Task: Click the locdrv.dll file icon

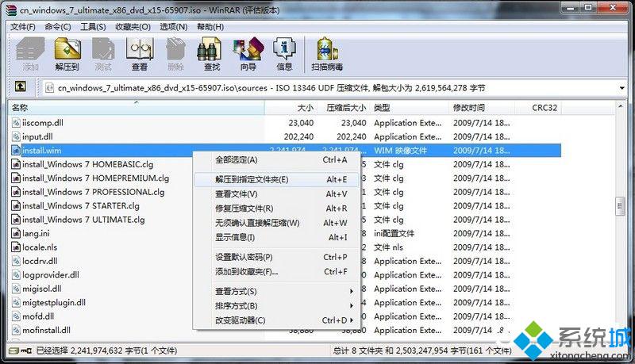Action: point(16,261)
